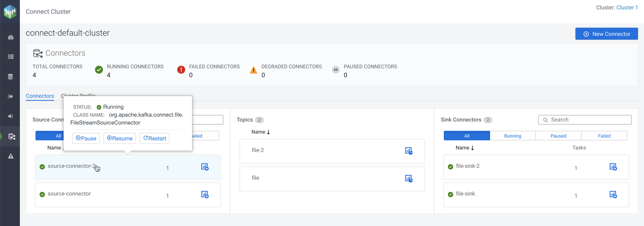Open profile icon for file-sink-2
The width and height of the screenshot is (644, 226).
point(613,167)
